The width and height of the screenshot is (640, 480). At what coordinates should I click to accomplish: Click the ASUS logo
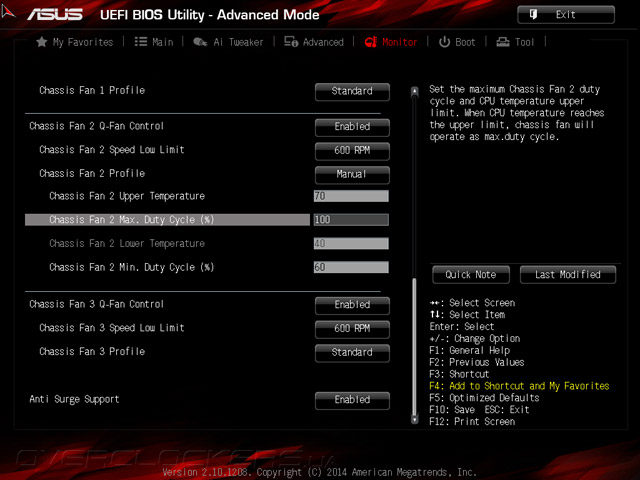tap(55, 15)
